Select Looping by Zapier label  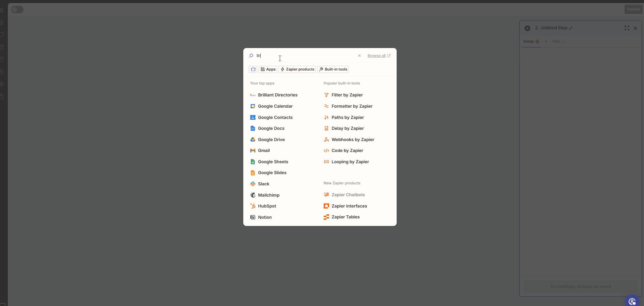pos(350,162)
